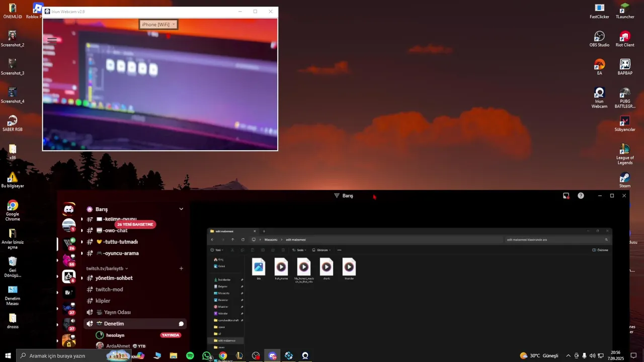This screenshot has height=362, width=644.
Task: Open the tuttu-tutmadı text channel
Action: (x=113, y=242)
